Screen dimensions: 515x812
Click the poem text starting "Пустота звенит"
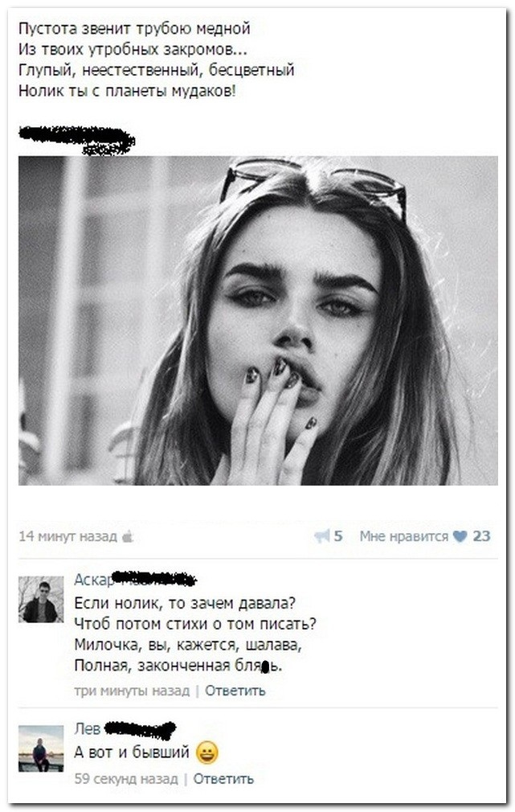[157, 59]
